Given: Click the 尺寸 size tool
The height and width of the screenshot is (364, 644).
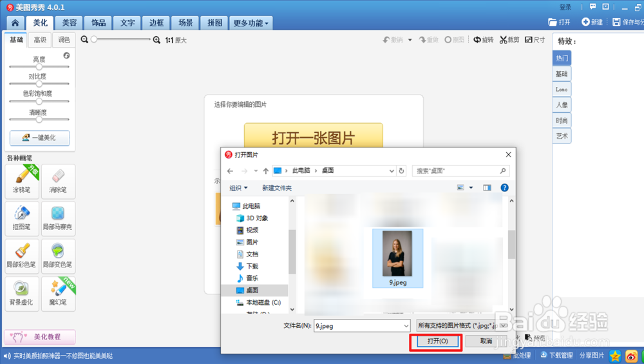Looking at the screenshot, I should (x=535, y=40).
